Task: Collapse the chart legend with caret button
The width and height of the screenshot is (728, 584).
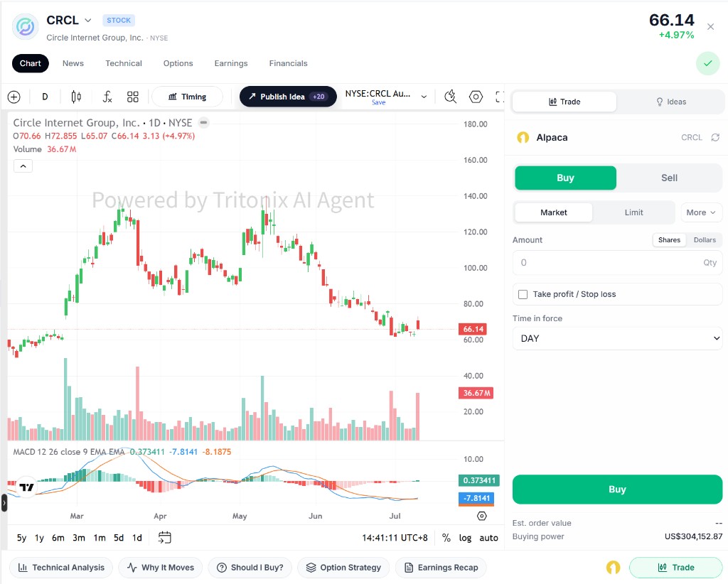Action: pyautogui.click(x=23, y=166)
